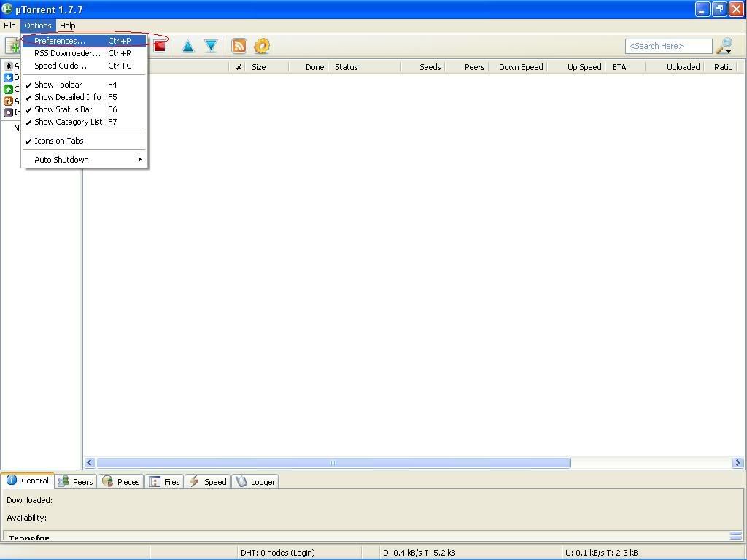The image size is (747, 560).
Task: Sort the list by Down Speed column header
Action: point(520,67)
